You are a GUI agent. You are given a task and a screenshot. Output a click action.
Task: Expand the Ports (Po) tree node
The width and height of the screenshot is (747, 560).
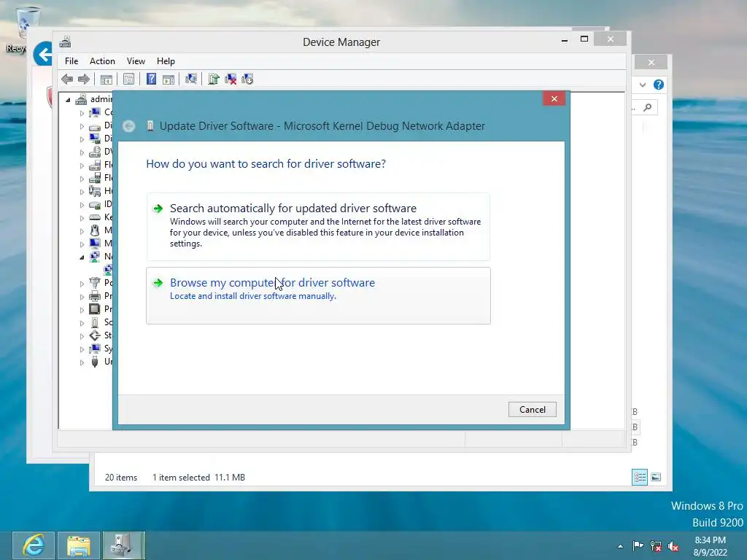coord(82,284)
